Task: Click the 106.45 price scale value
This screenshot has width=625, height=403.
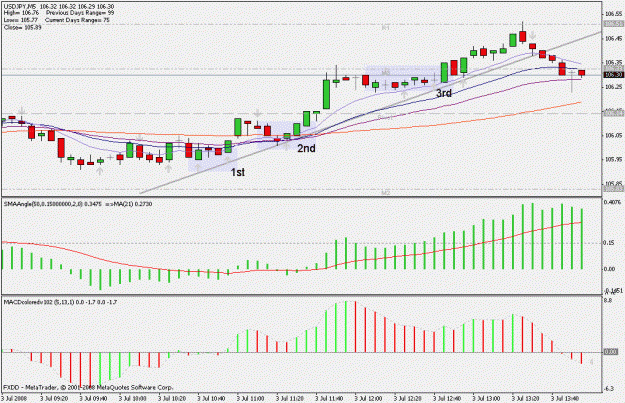Action: (x=613, y=39)
